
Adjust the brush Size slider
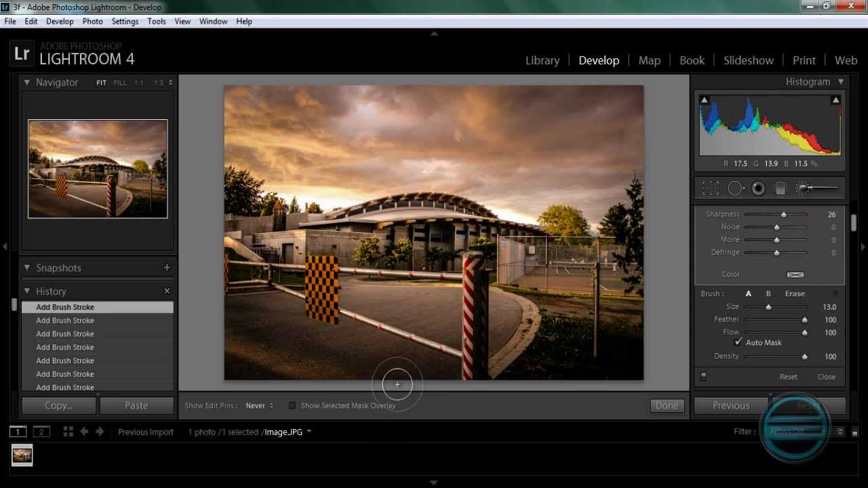pyautogui.click(x=776, y=307)
